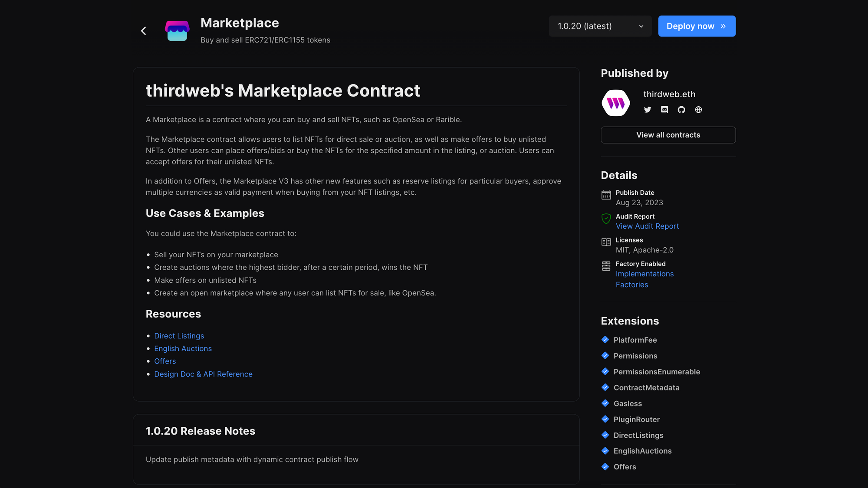Click the thirdweb.eth publisher avatar
This screenshot has width=868, height=488.
615,103
